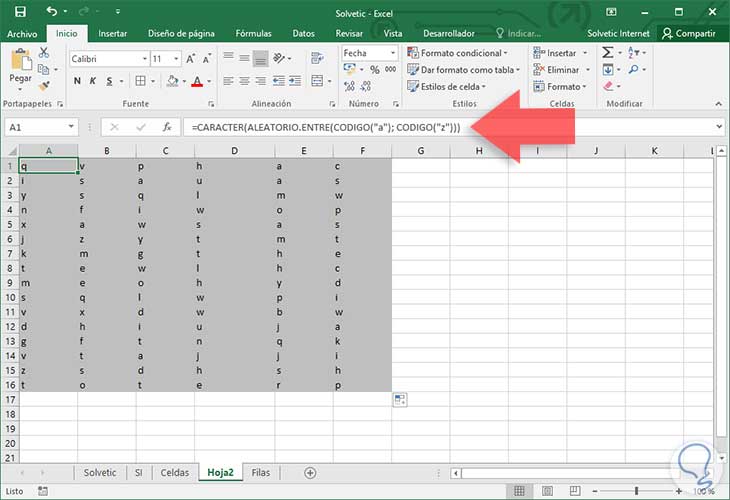Apply percent style format

click(x=375, y=70)
